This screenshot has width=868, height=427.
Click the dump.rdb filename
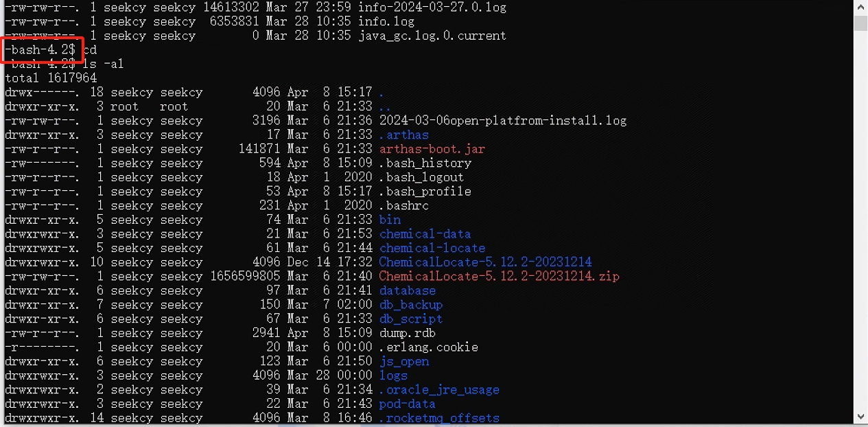pos(407,333)
